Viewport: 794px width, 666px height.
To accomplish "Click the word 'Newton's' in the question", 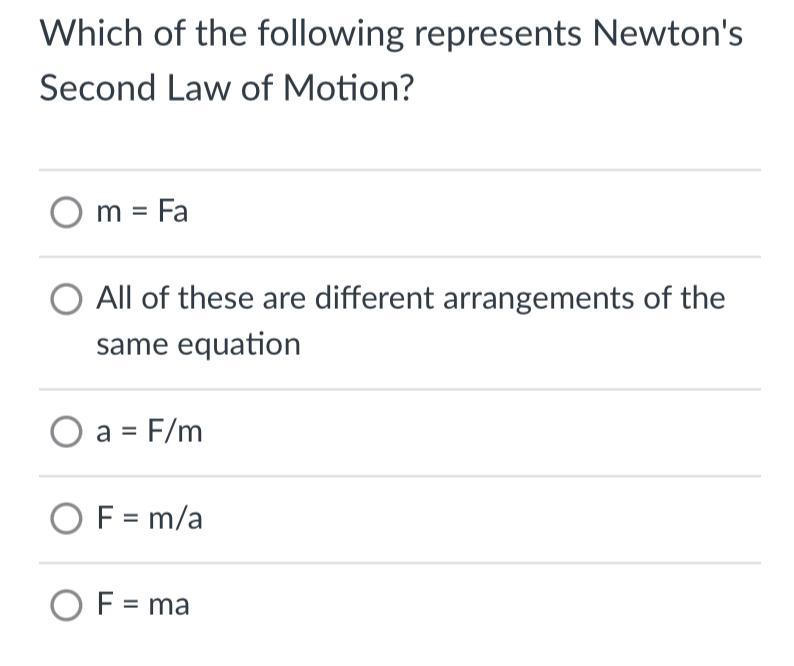I will pyautogui.click(x=667, y=33).
